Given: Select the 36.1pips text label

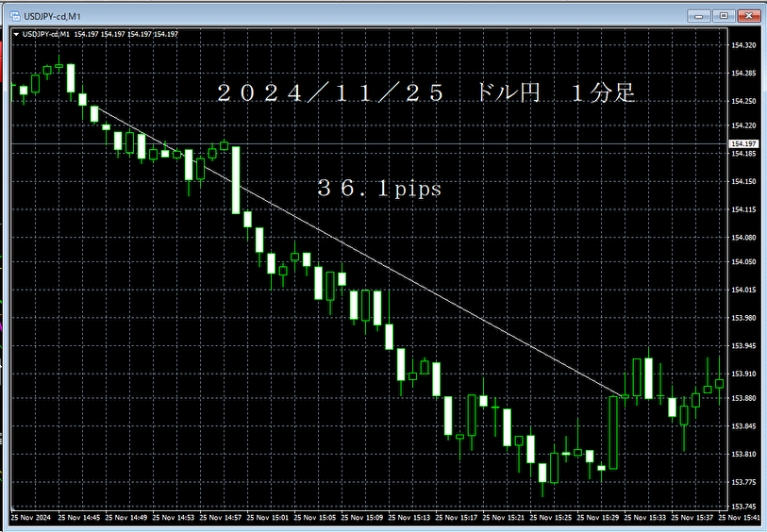Looking at the screenshot, I should click(379, 189).
